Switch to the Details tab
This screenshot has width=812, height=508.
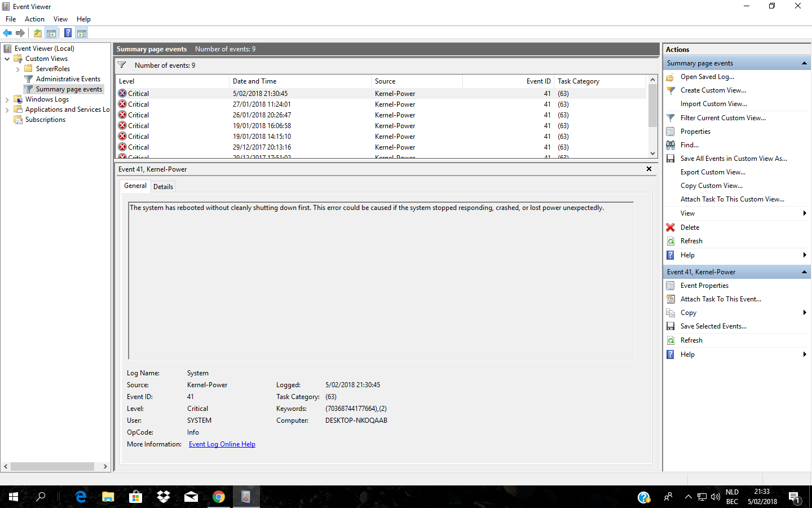tap(163, 187)
